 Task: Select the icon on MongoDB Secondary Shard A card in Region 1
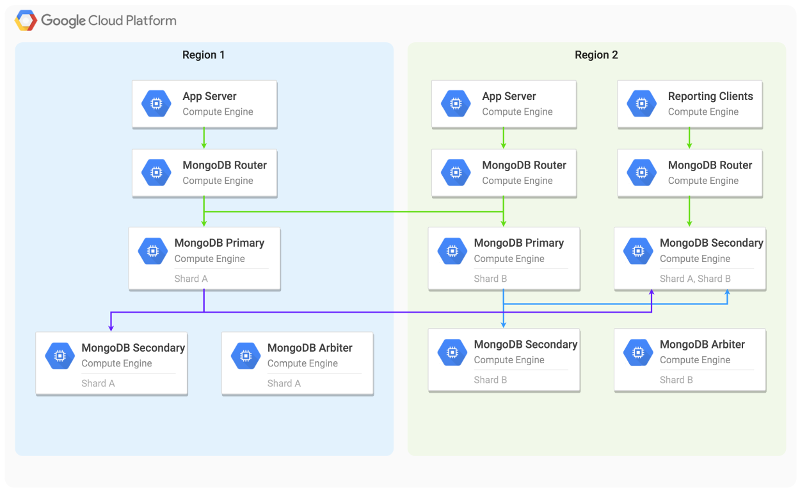point(60,355)
